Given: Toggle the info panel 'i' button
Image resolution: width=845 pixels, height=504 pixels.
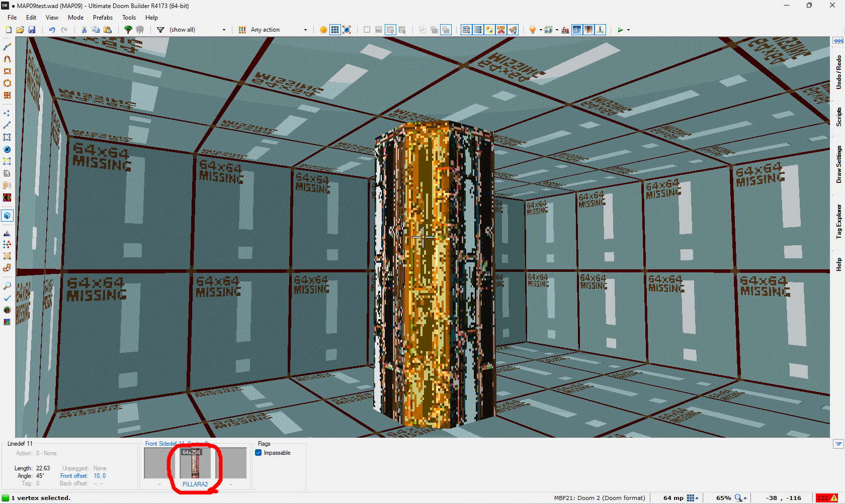Looking at the screenshot, I should (600, 30).
